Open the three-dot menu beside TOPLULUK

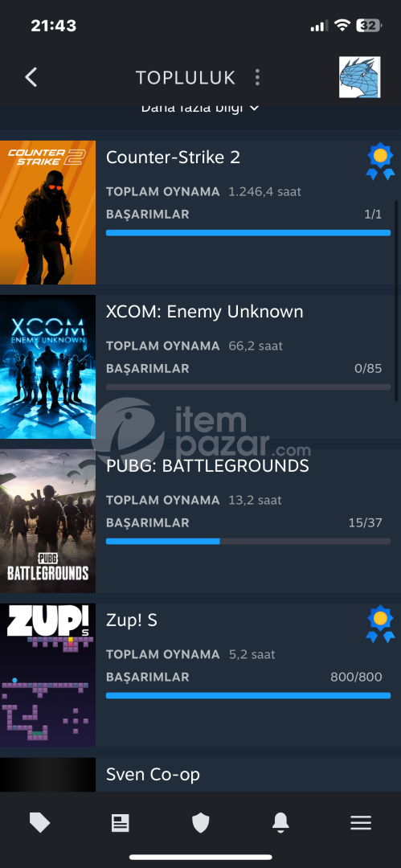(257, 77)
